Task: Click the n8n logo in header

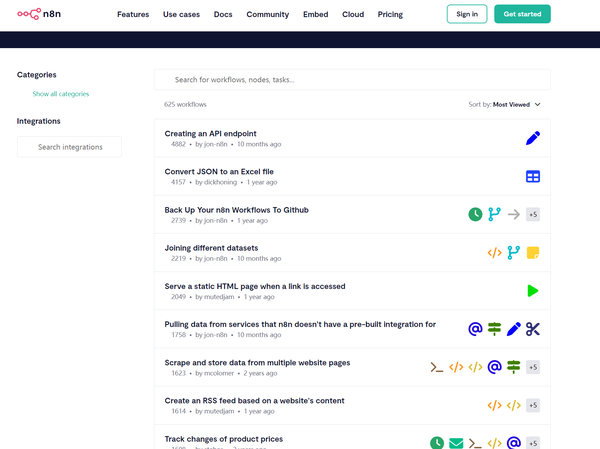Action: (x=39, y=14)
